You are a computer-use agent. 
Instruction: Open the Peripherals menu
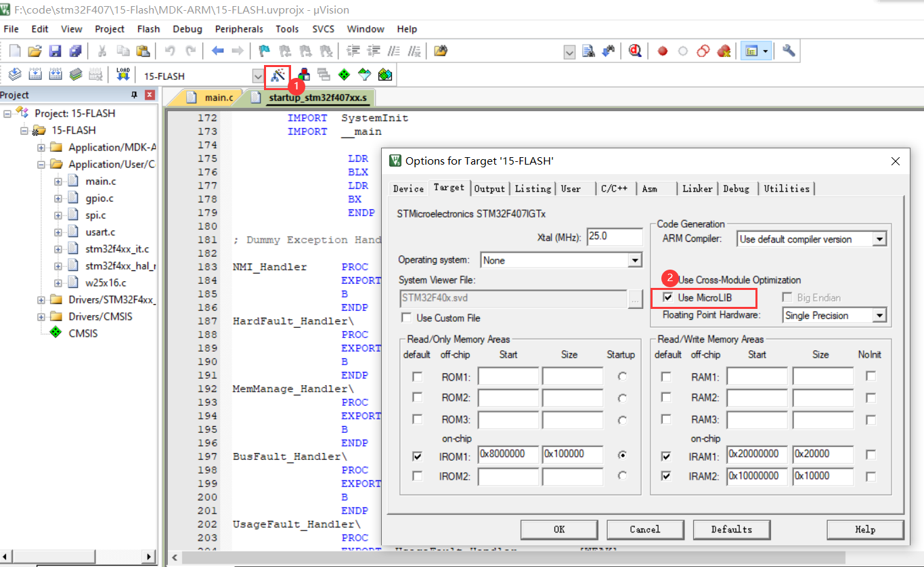coord(239,29)
